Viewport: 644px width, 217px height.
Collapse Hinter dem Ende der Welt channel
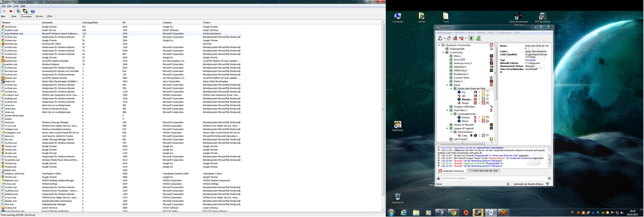(451, 89)
